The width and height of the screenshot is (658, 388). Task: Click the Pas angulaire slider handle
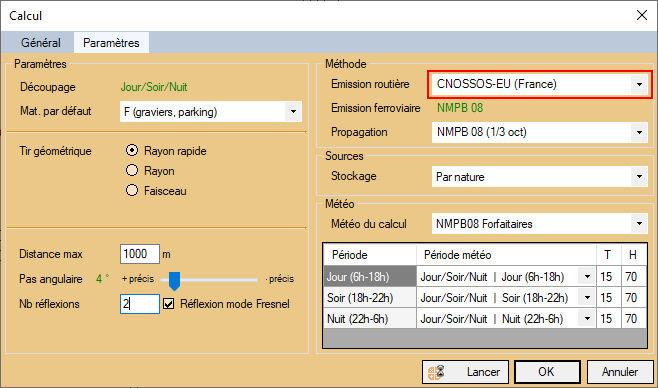point(174,281)
